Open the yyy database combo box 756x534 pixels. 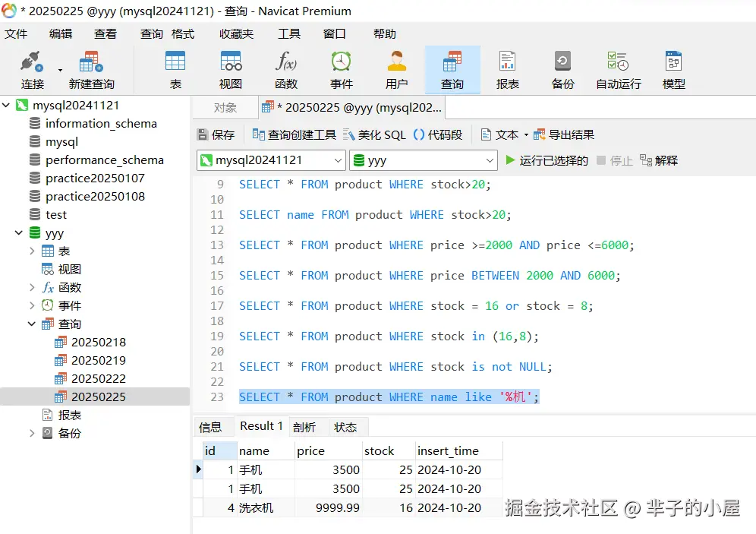point(424,160)
